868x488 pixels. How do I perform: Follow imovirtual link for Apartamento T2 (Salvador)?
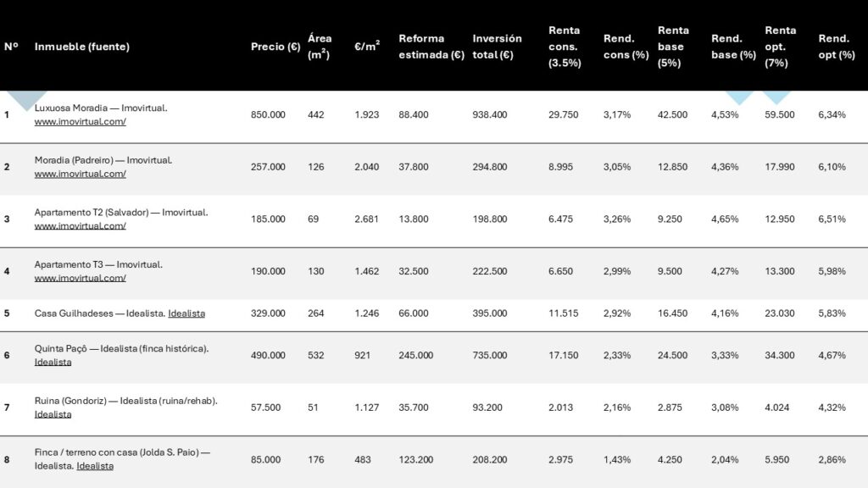80,226
